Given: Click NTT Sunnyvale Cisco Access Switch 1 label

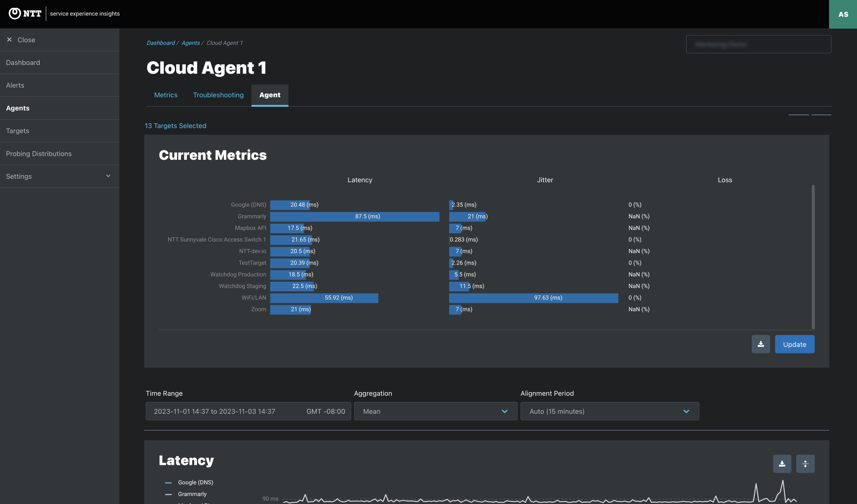Looking at the screenshot, I should (217, 239).
